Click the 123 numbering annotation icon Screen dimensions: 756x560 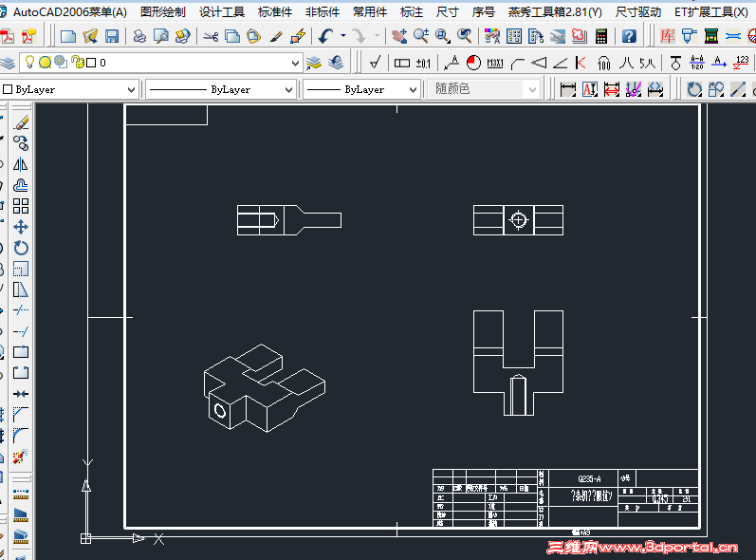[741, 63]
